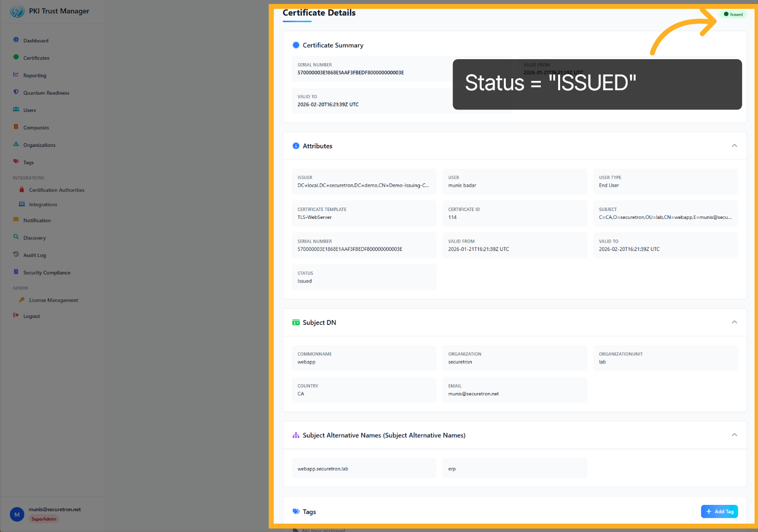Click the Tags section tag icon
758x532 pixels.
click(x=296, y=512)
